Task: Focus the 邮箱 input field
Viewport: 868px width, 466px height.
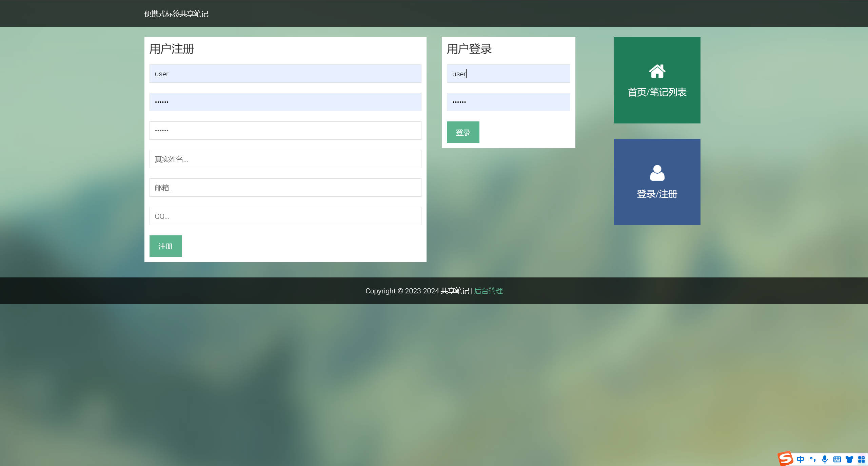Action: click(x=285, y=188)
